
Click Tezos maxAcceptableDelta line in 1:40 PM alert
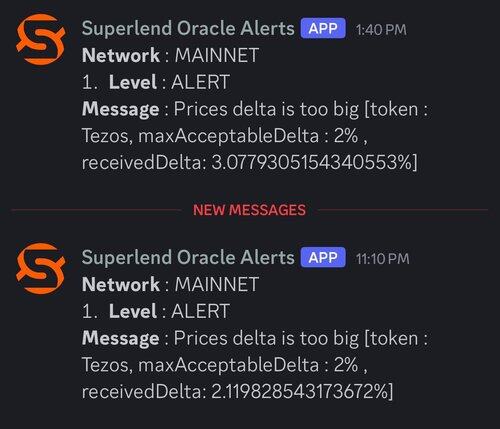(x=225, y=136)
